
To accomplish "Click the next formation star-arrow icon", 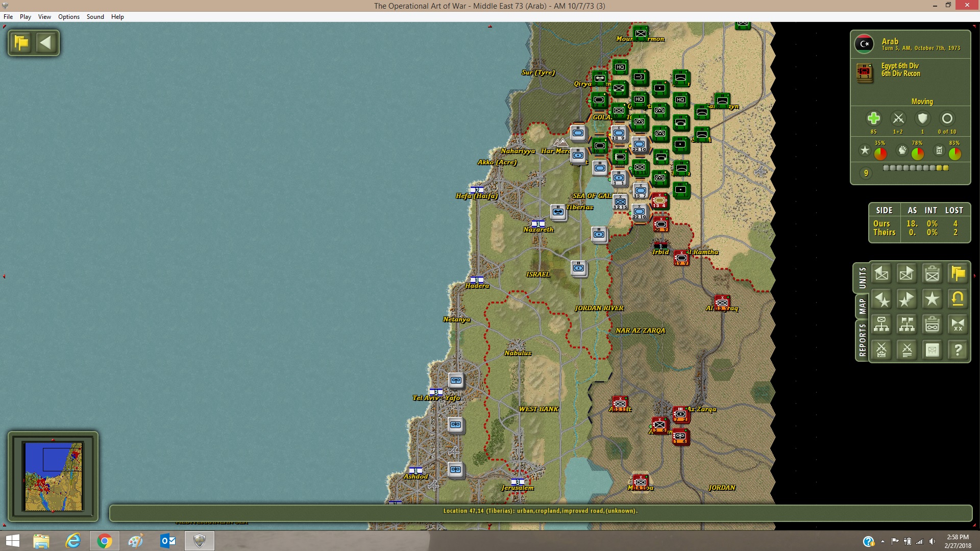I will pyautogui.click(x=907, y=299).
